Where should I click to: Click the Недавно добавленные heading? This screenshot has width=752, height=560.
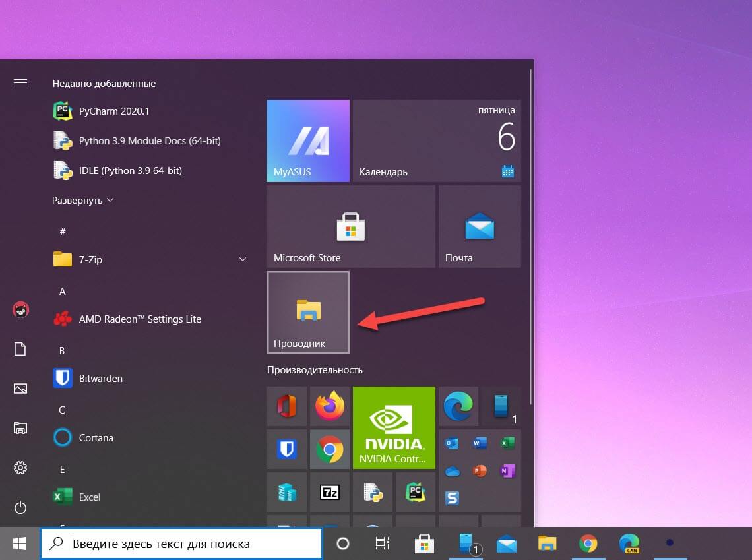click(x=104, y=83)
